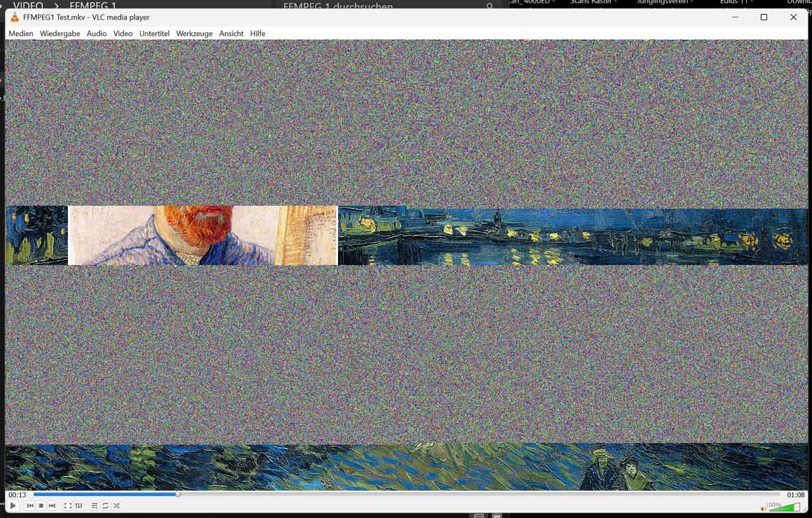Open the Audio menu

(x=96, y=34)
